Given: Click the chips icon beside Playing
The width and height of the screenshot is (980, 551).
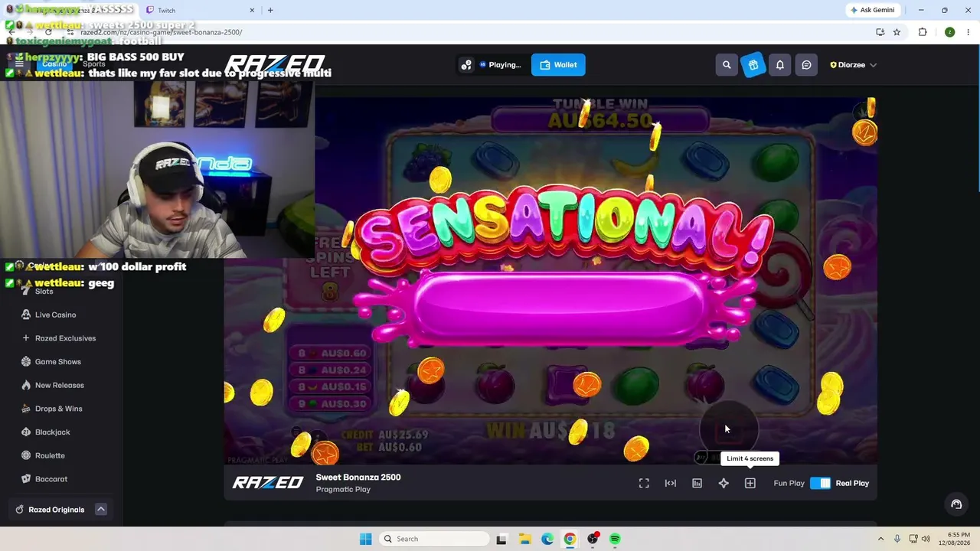Looking at the screenshot, I should click(x=466, y=65).
